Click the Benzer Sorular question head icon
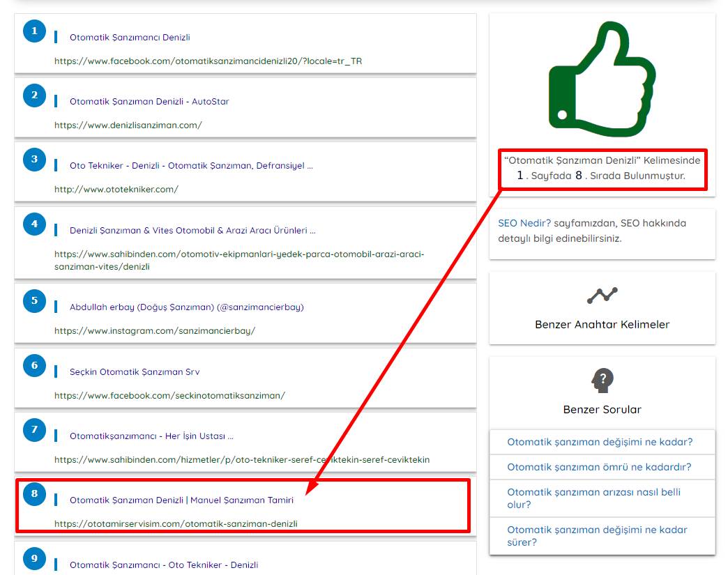Image resolution: width=728 pixels, height=575 pixels. (x=602, y=381)
